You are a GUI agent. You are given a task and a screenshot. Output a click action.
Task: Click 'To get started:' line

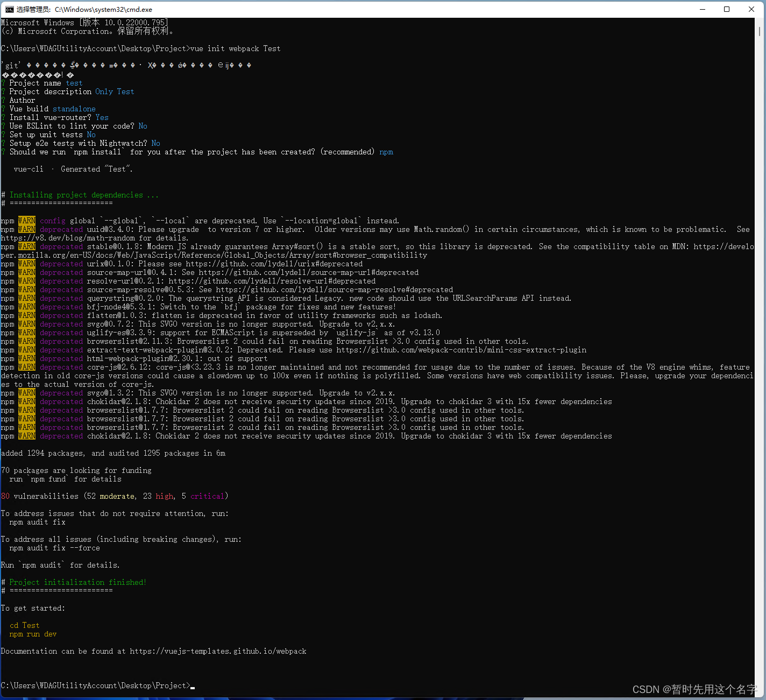(33, 608)
